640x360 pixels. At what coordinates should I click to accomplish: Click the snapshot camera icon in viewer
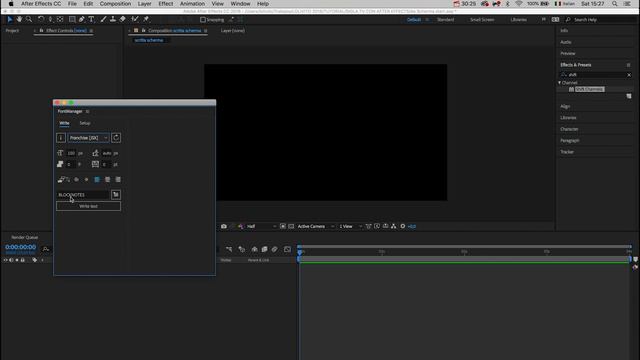[224, 226]
